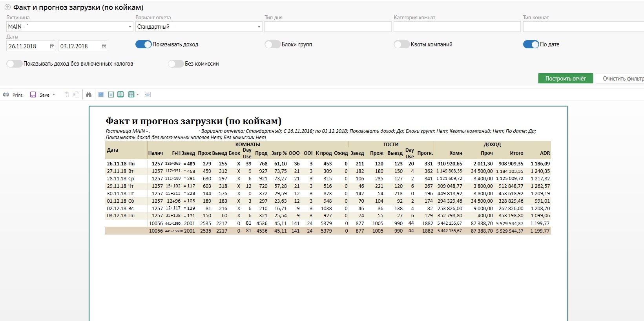Click the Построить отчёт button
The width and height of the screenshot is (644, 321).
tap(565, 79)
